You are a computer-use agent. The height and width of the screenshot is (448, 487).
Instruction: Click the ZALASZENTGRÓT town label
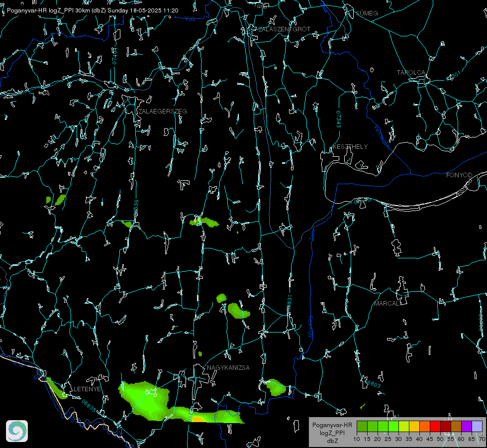[284, 29]
